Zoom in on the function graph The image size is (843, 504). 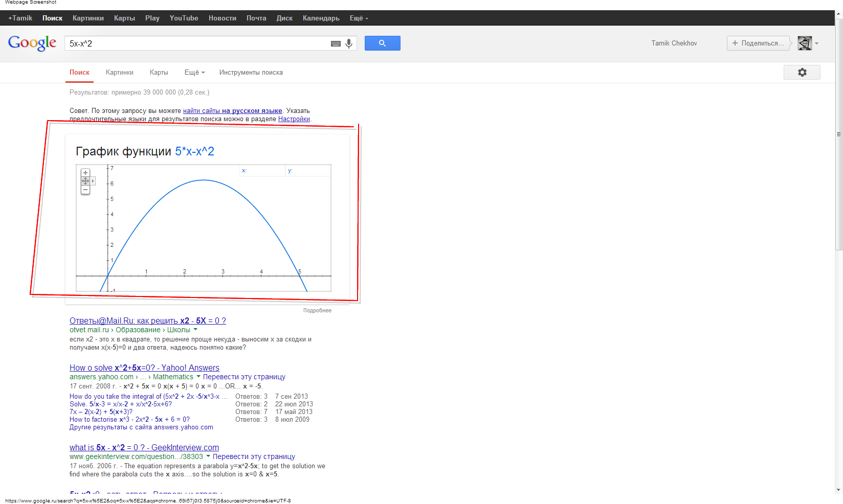[85, 173]
